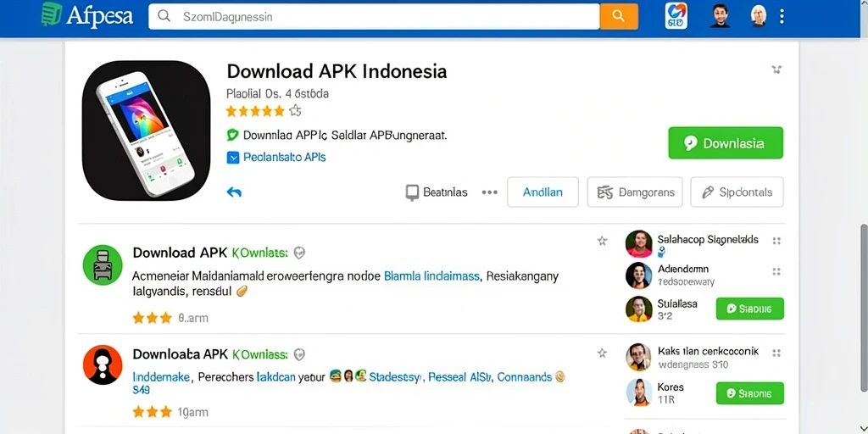This screenshot has height=434, width=868.
Task: Click the Andilan button
Action: pos(542,192)
